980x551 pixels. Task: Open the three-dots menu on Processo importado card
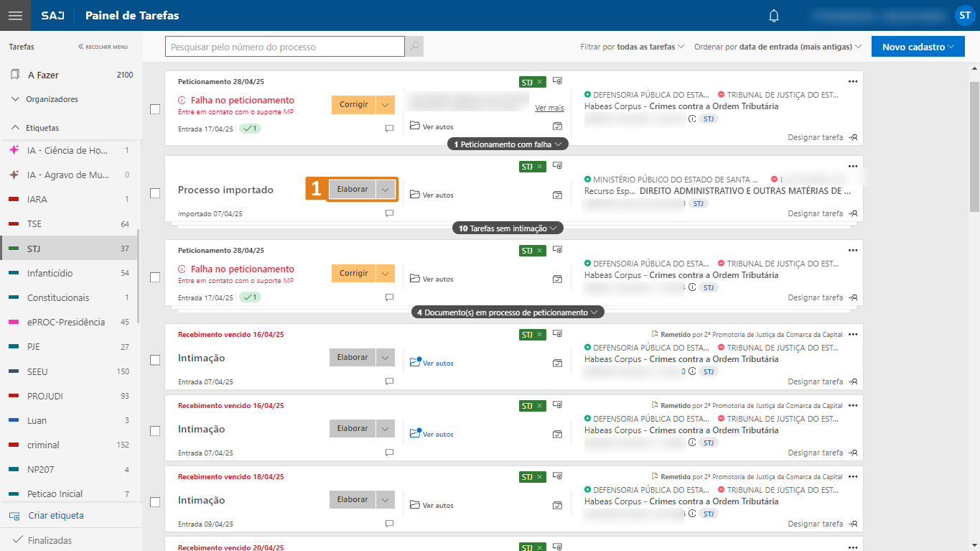pos(853,166)
